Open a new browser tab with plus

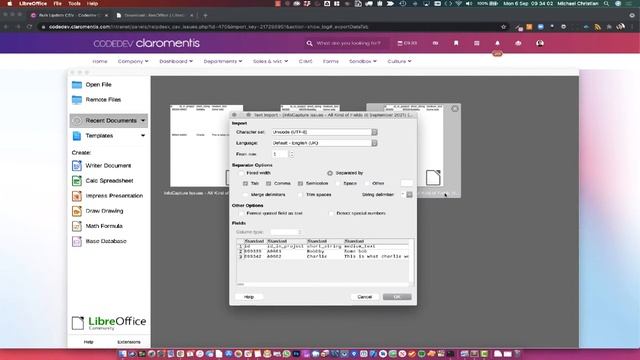coord(205,15)
